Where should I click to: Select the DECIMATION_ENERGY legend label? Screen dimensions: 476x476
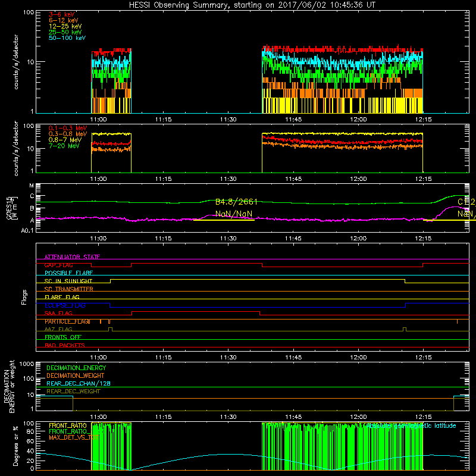[x=76, y=368]
